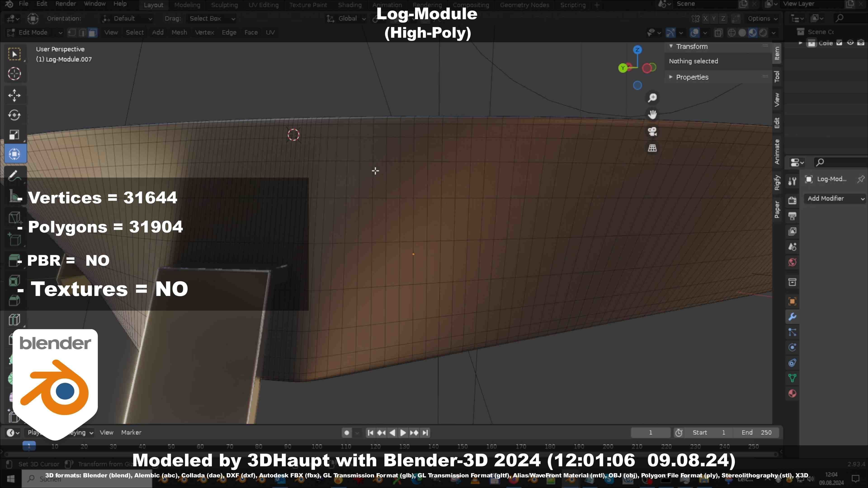Switch perspective/orthographic with grid gizmo
Image resolution: width=868 pixels, height=488 pixels.
point(652,148)
